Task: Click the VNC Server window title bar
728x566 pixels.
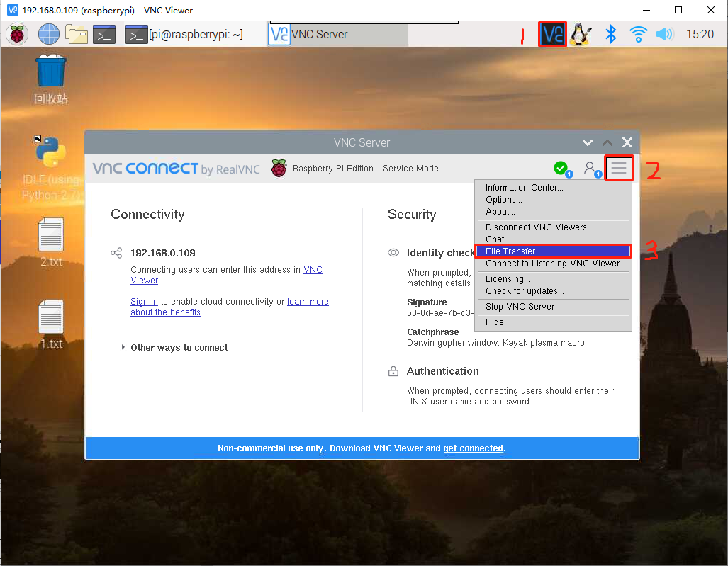Action: click(362, 142)
